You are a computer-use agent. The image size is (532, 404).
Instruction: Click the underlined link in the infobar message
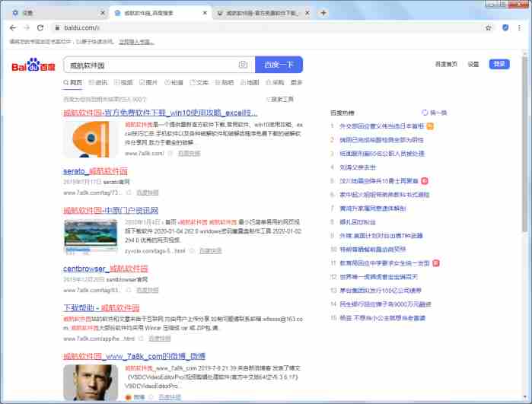[x=135, y=42]
